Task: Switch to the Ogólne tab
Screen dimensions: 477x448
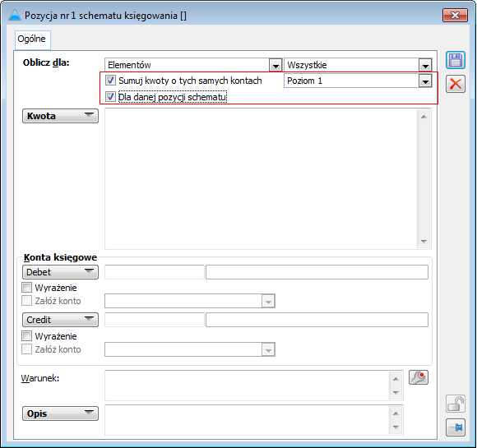Action: click(32, 39)
